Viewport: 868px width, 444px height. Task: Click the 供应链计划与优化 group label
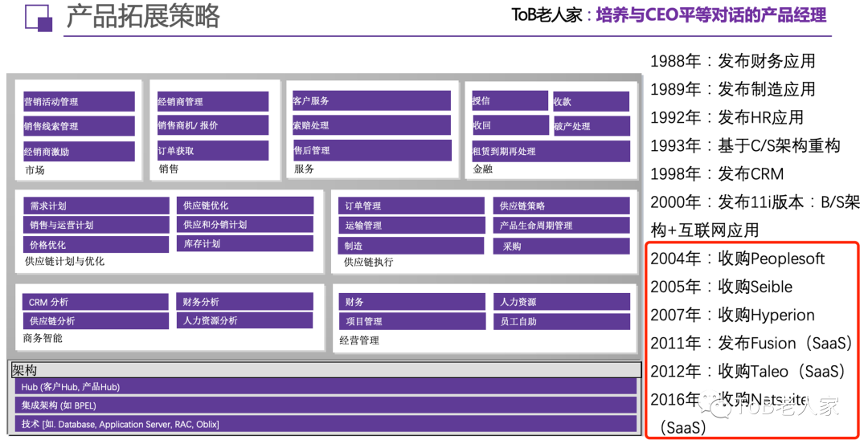pos(64,261)
